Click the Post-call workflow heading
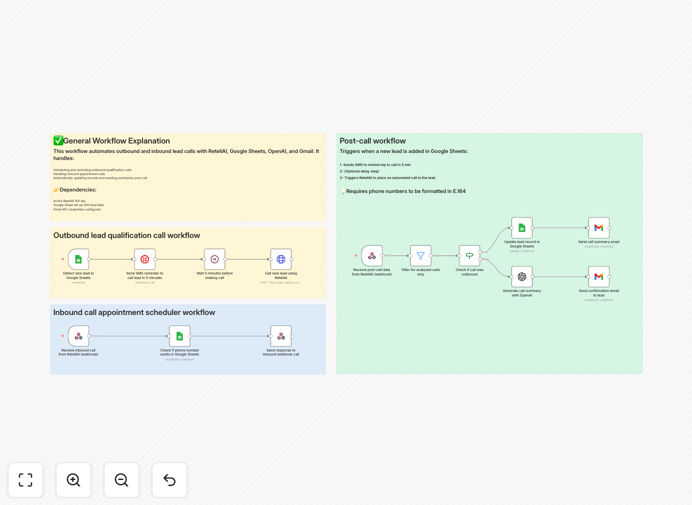 [x=372, y=141]
